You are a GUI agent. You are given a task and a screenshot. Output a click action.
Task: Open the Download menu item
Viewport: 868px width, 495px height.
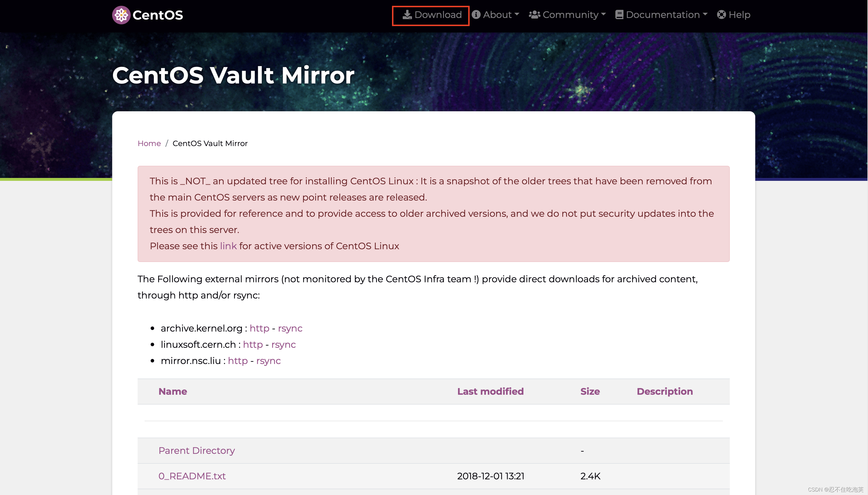[x=432, y=15]
